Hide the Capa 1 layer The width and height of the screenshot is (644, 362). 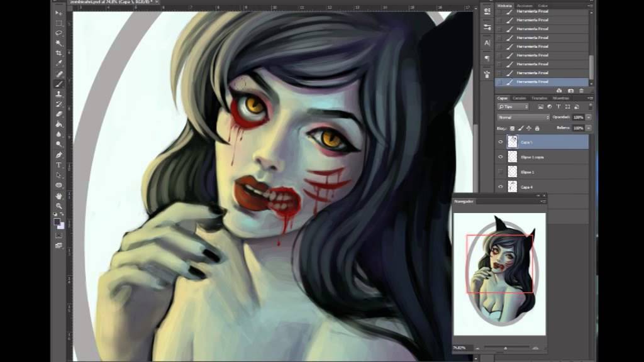(501, 141)
